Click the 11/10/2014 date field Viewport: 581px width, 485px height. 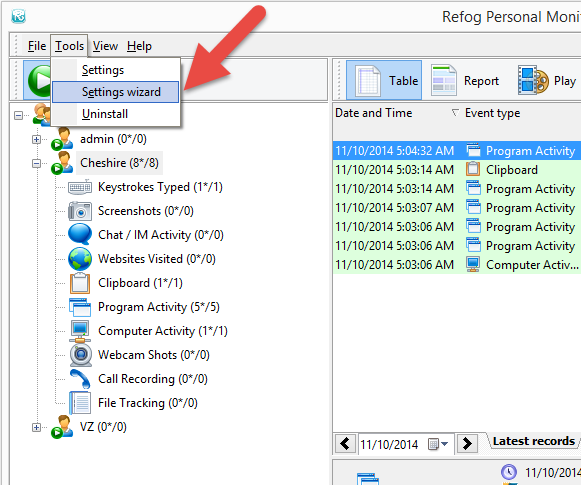390,444
